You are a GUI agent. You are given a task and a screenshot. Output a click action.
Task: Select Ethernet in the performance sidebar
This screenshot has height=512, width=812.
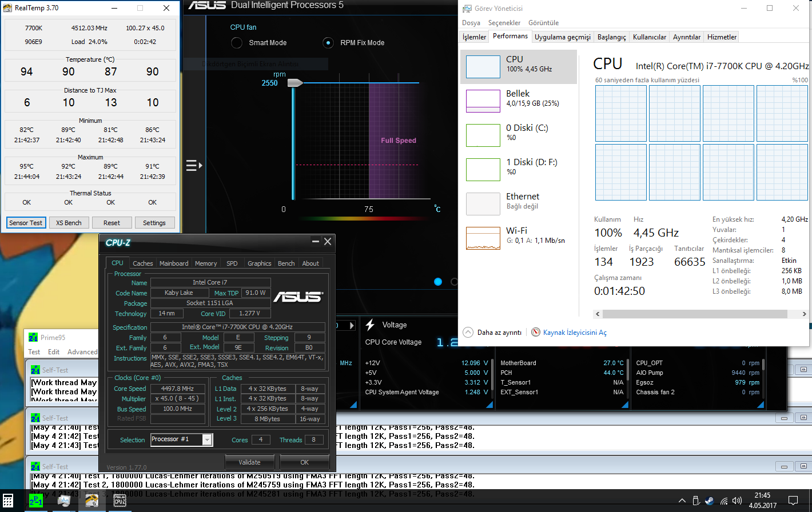(519, 204)
